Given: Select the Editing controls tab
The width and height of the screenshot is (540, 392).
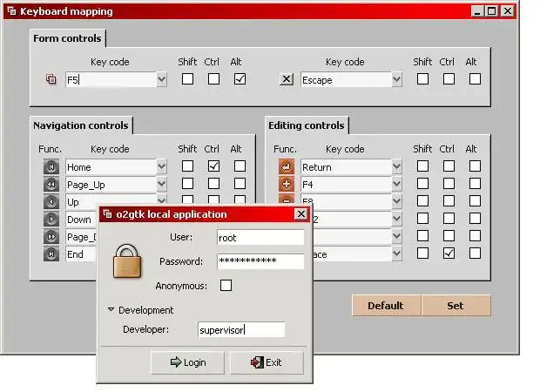Looking at the screenshot, I should 307,125.
